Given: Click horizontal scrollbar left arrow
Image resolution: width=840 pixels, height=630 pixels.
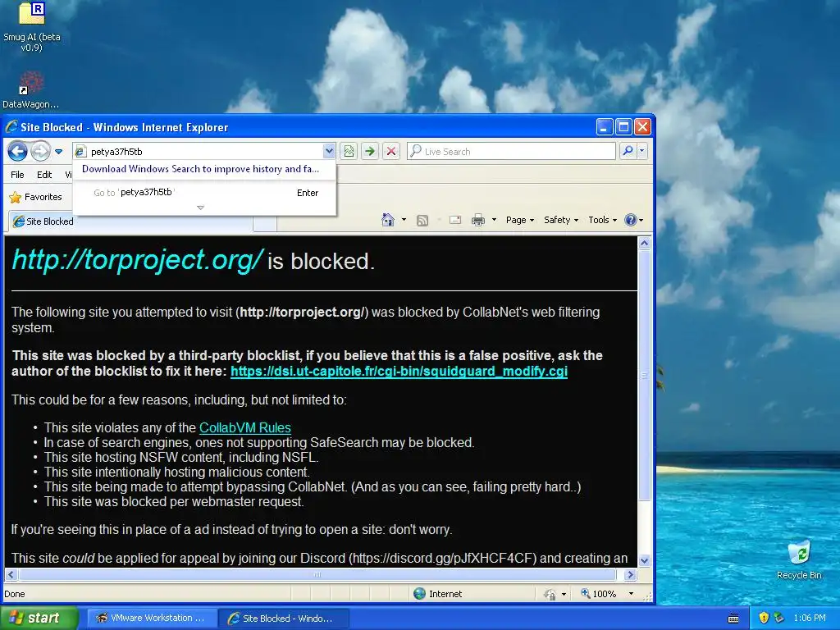Looking at the screenshot, I should click(x=11, y=575).
